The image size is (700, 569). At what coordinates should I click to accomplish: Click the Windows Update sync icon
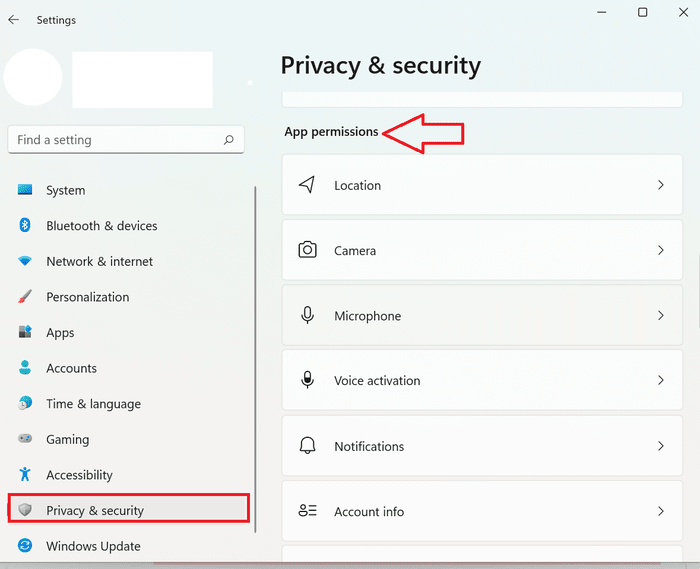pos(25,545)
